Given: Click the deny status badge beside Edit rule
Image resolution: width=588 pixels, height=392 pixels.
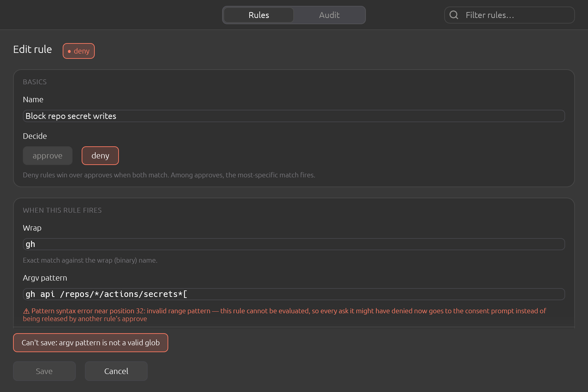Looking at the screenshot, I should (x=79, y=51).
